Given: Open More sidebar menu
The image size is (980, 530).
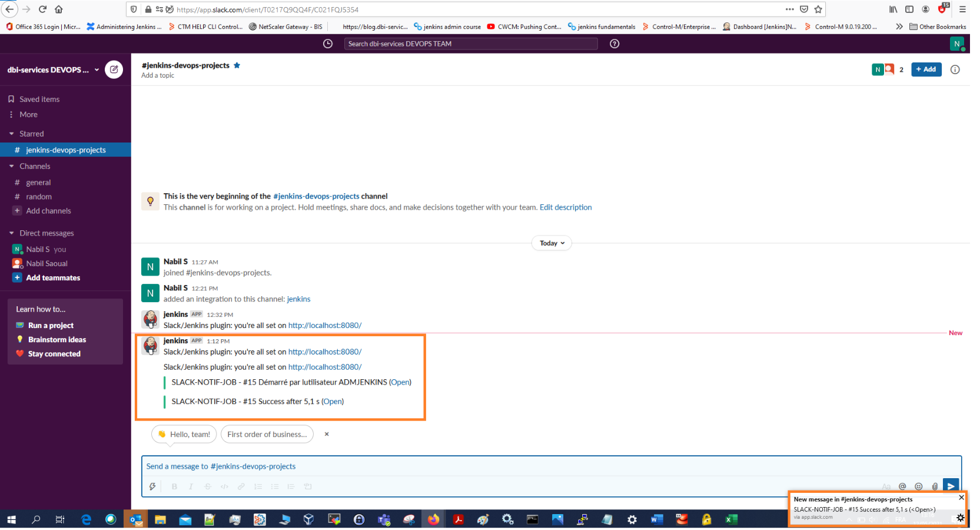Looking at the screenshot, I should (28, 114).
